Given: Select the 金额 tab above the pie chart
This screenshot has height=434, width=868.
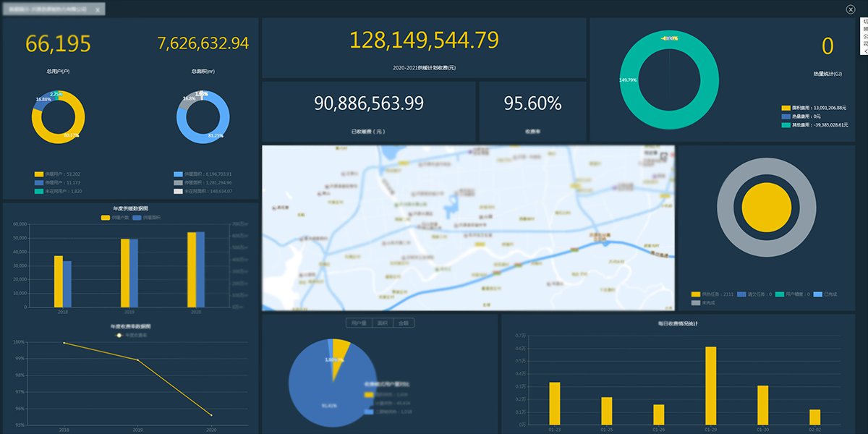Looking at the screenshot, I should [404, 323].
